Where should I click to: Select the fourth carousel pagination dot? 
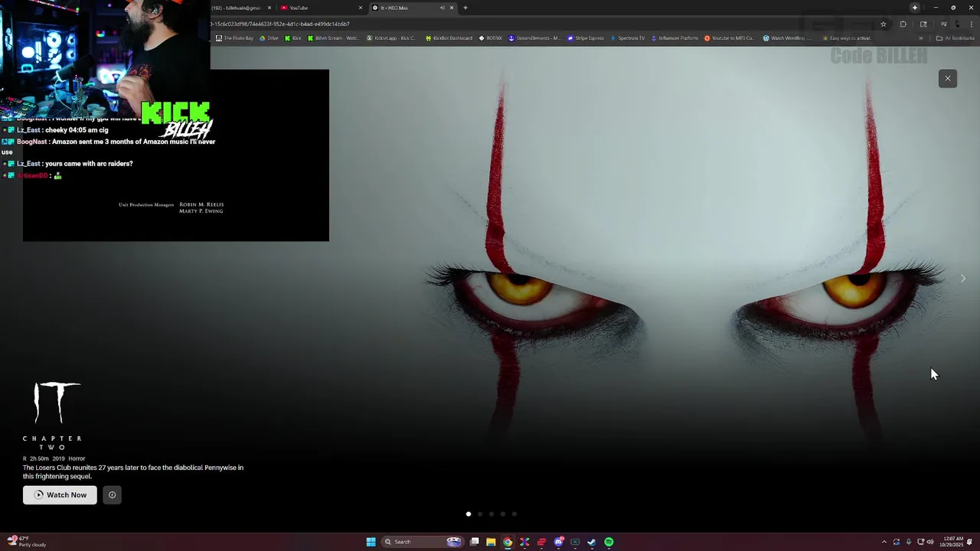[x=503, y=514]
